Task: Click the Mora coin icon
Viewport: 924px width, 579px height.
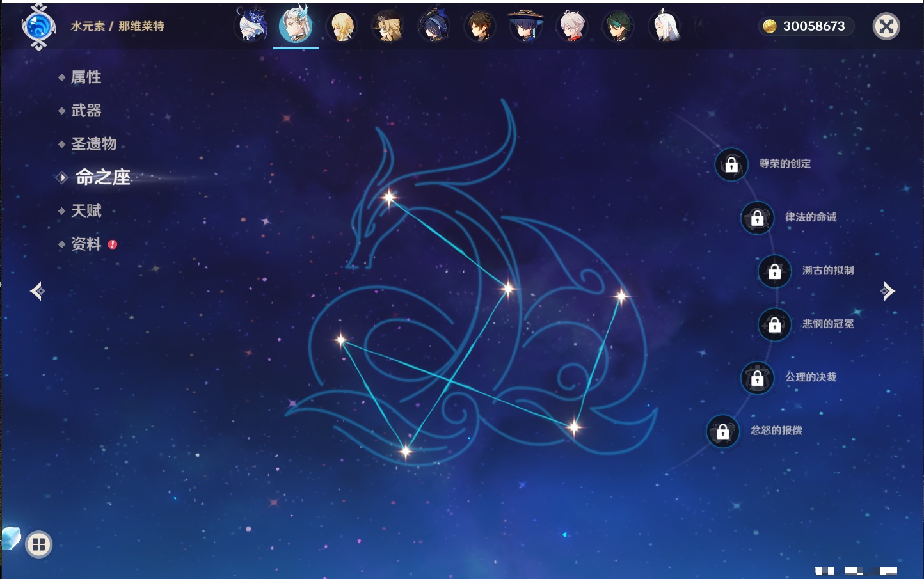Action: point(769,26)
